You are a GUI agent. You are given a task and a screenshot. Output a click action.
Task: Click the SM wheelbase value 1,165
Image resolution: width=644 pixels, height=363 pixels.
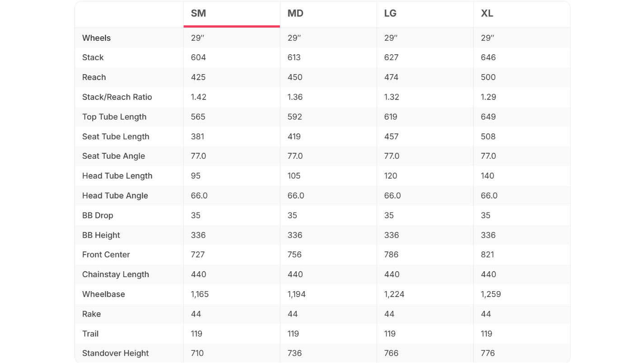coord(200,294)
